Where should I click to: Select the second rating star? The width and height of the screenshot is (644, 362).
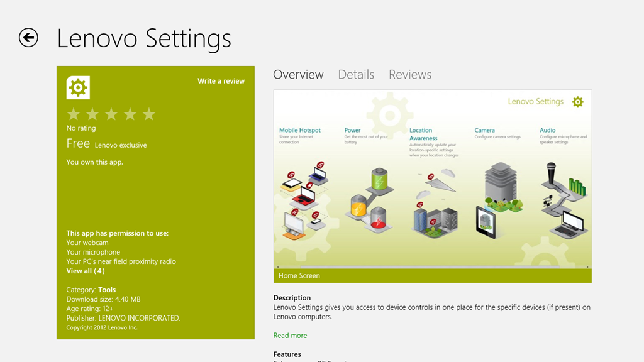pyautogui.click(x=92, y=114)
